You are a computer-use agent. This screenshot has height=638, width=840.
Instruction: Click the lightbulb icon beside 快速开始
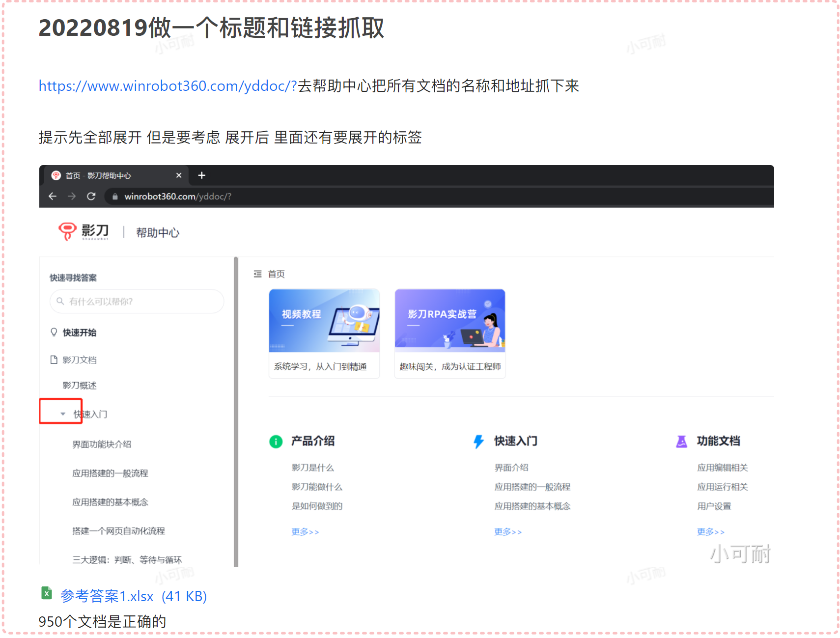54,333
